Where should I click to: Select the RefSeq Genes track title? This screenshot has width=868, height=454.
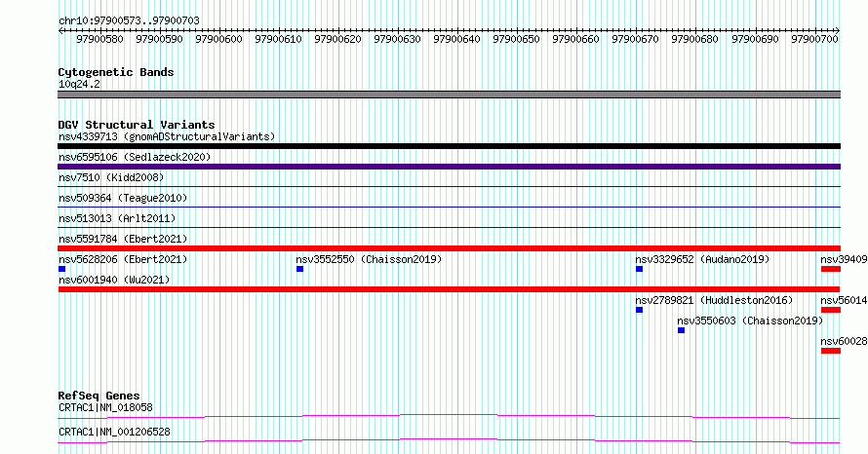(99, 396)
